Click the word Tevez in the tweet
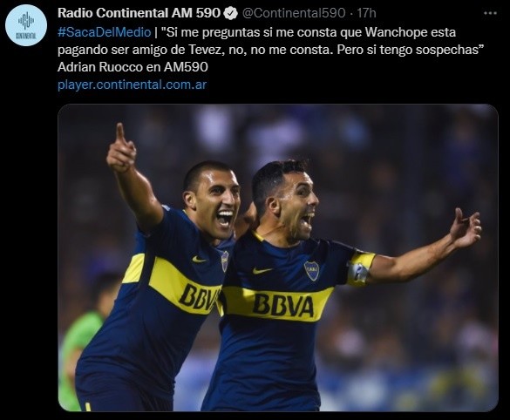510x420 pixels. [206, 50]
